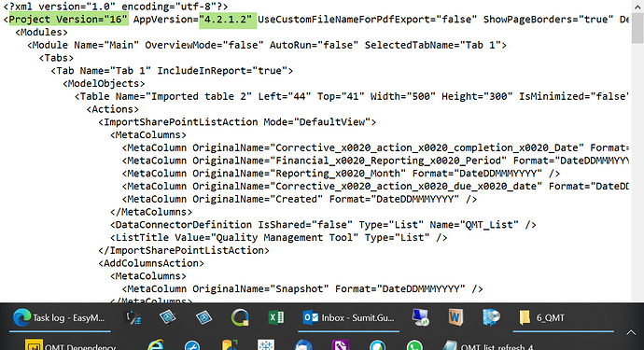Open the Remote Desktop connection icon
This screenshot has height=350, width=644.
[x=420, y=317]
